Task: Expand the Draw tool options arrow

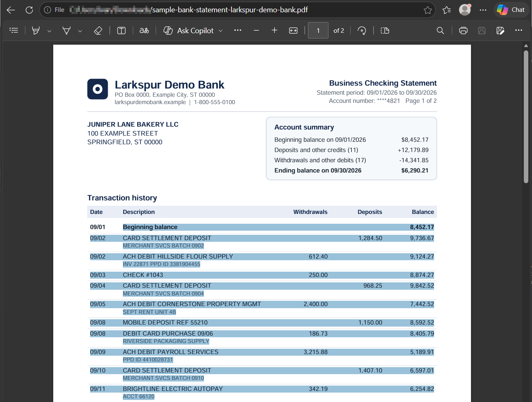Action: [80, 31]
